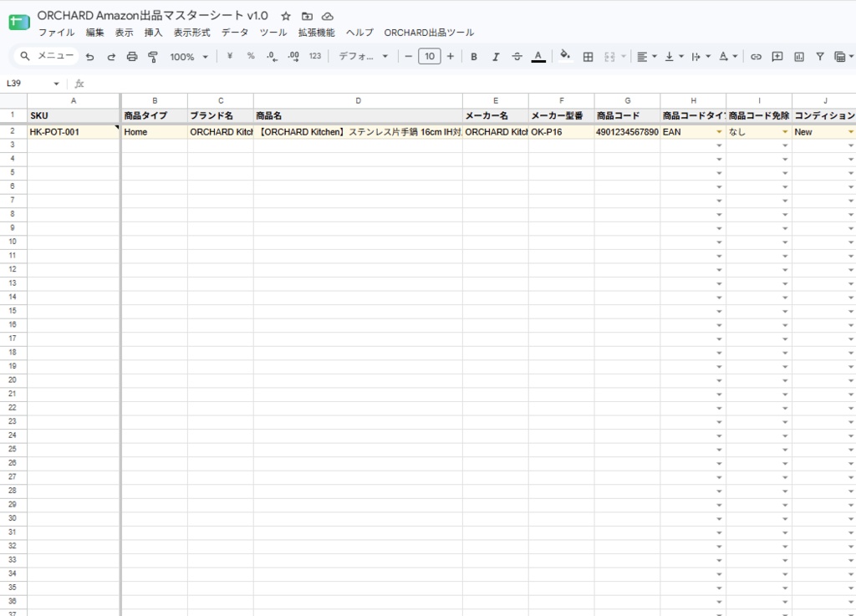This screenshot has height=616, width=856.
Task: Open the 編集 menu
Action: 95,33
